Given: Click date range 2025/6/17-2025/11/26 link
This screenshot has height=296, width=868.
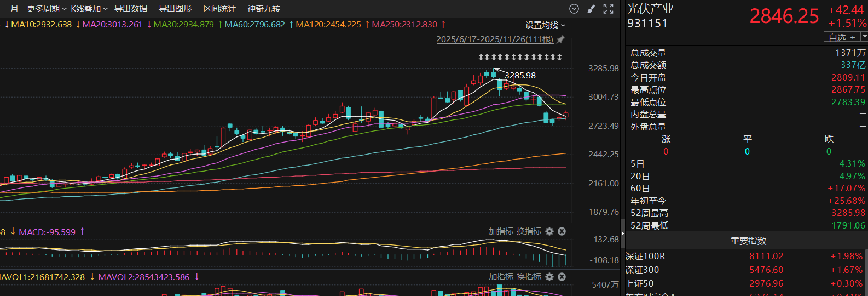Looking at the screenshot, I should point(495,39).
